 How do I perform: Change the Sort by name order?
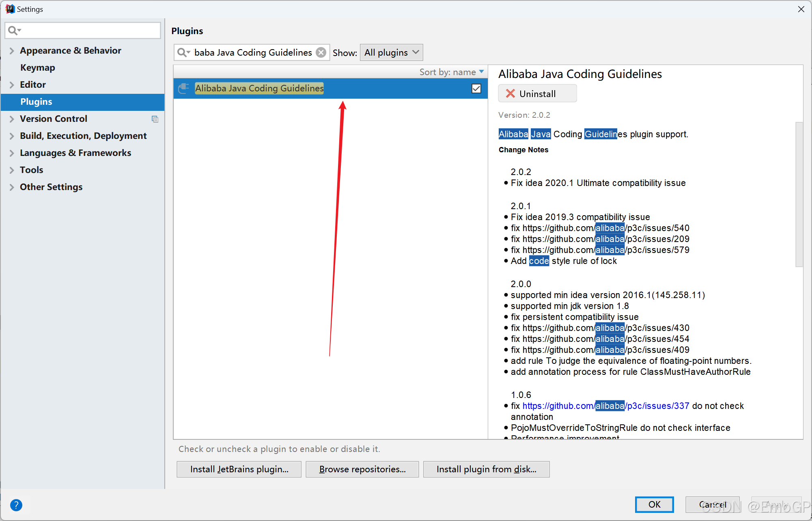[x=451, y=72]
